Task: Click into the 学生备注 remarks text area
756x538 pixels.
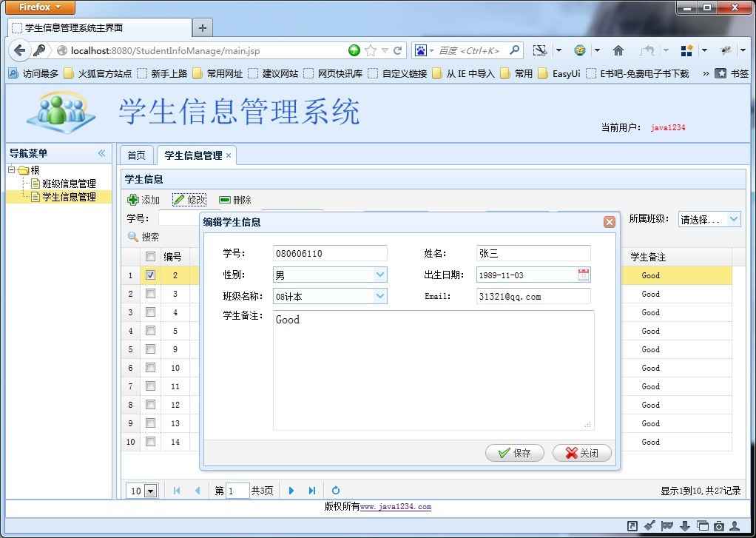Action: click(x=433, y=370)
